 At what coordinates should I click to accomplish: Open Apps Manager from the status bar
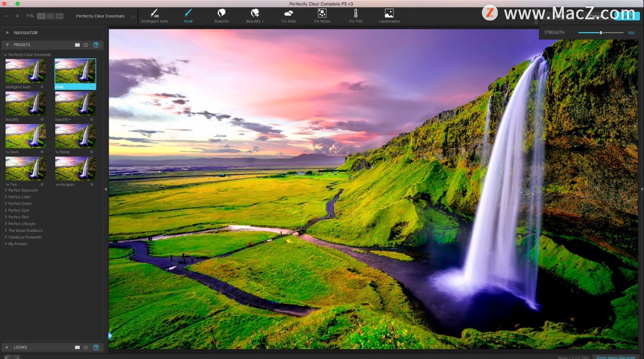(x=615, y=357)
